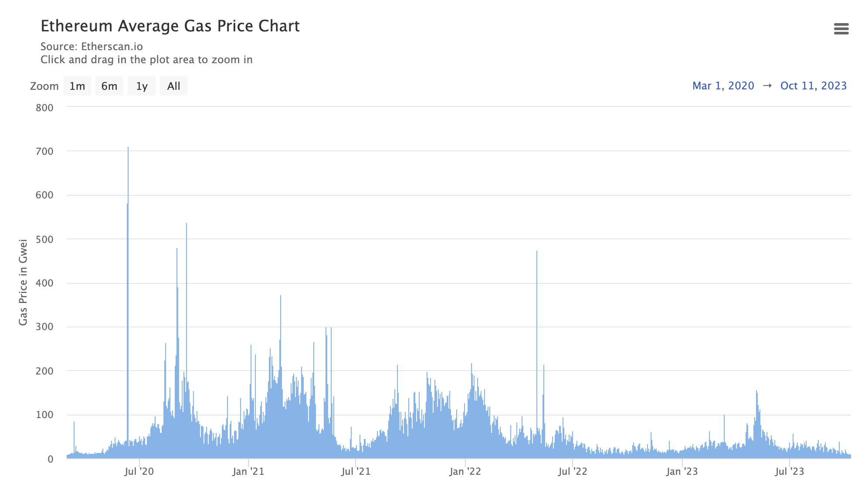Click the Ethereum Average Gas Price Chart title
The width and height of the screenshot is (868, 497).
[x=170, y=26]
